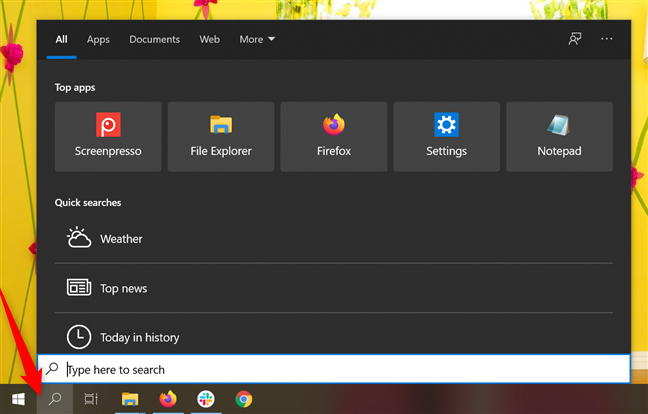Run the Today in history quick search
This screenshot has width=648, height=414.
pyautogui.click(x=334, y=336)
